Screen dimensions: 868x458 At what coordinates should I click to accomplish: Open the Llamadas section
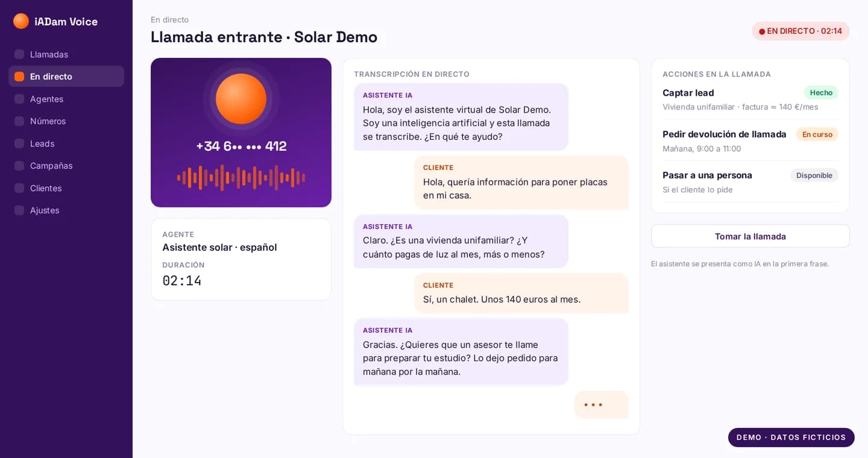tap(66, 54)
